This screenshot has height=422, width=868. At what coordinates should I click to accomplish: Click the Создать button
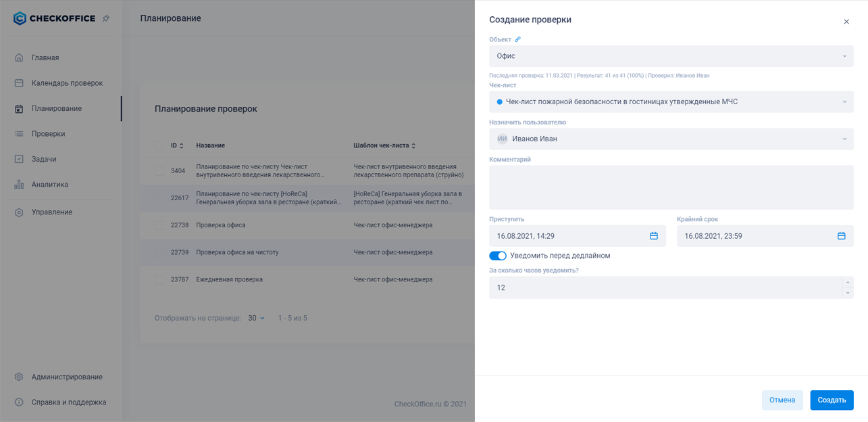click(x=832, y=400)
